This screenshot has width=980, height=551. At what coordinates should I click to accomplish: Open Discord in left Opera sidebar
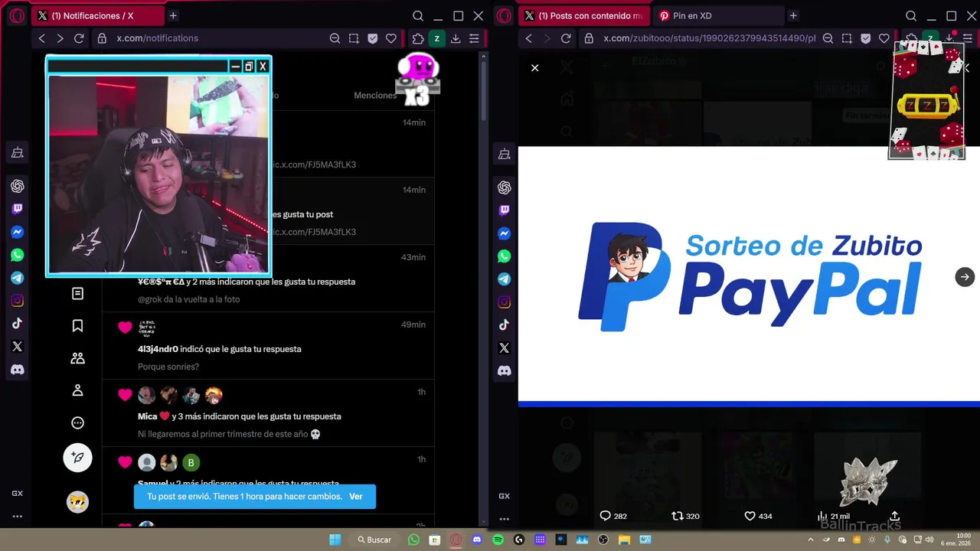(17, 370)
